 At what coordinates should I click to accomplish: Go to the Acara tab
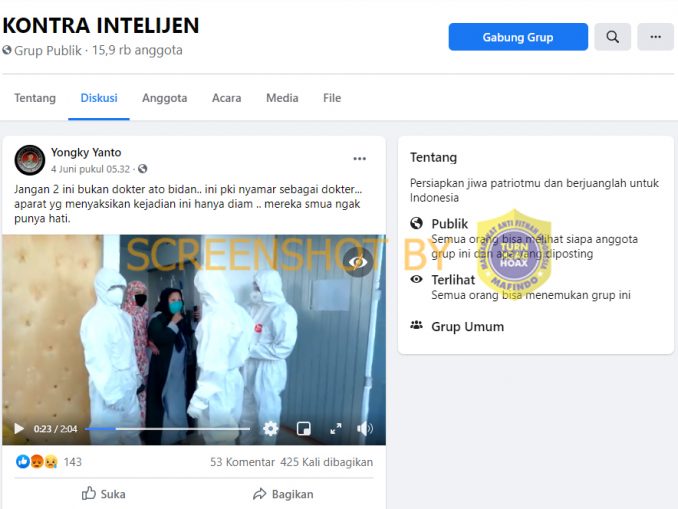[227, 98]
